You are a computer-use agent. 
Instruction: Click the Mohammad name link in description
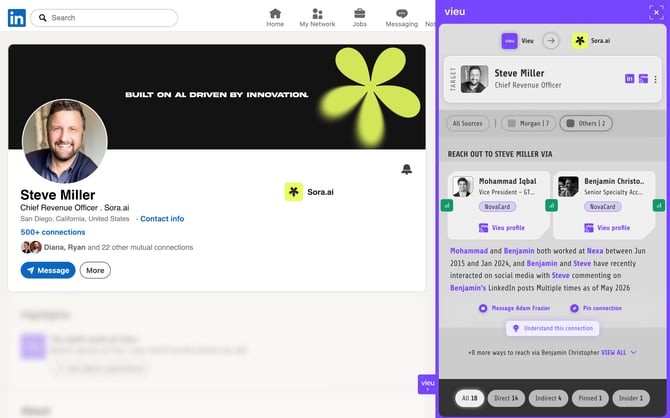click(469, 251)
